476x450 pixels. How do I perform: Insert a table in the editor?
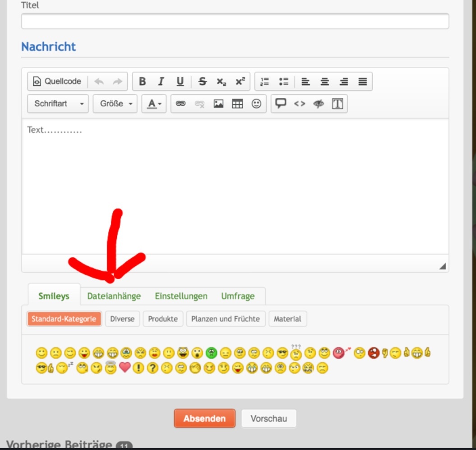[237, 104]
